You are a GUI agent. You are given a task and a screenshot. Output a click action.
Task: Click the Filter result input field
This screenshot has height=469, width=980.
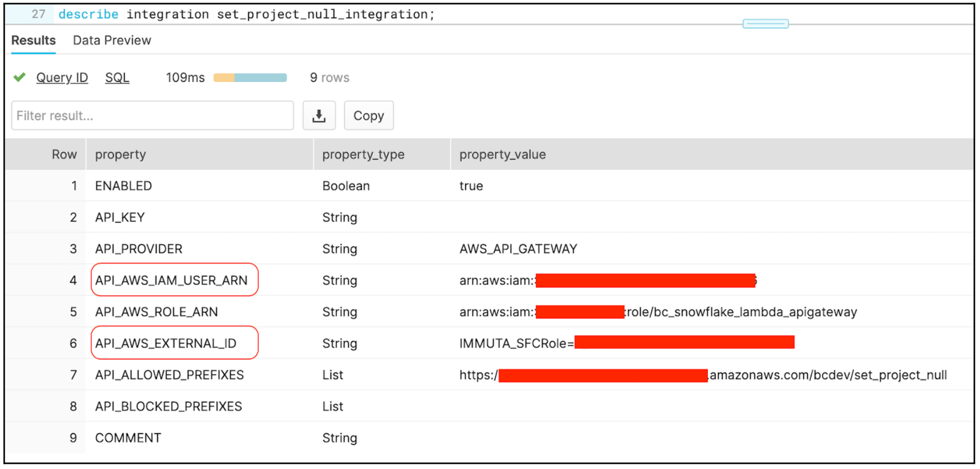point(152,115)
